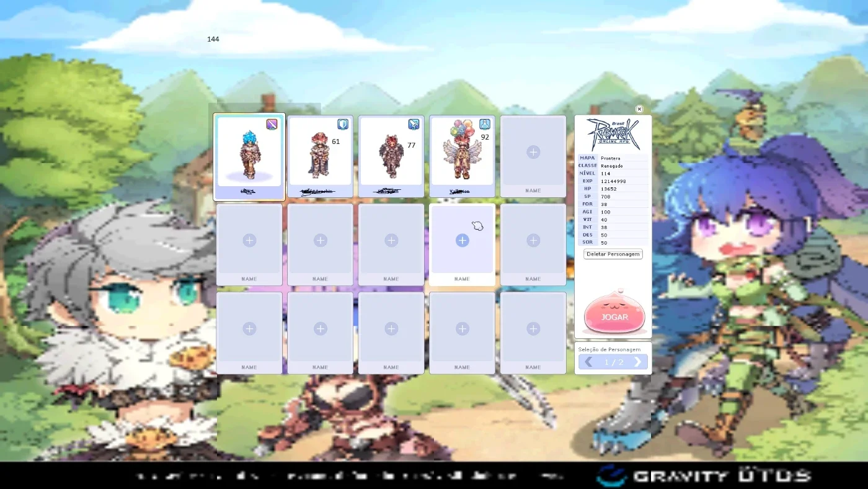Click the HP value 13652
The image size is (868, 489).
(608, 189)
